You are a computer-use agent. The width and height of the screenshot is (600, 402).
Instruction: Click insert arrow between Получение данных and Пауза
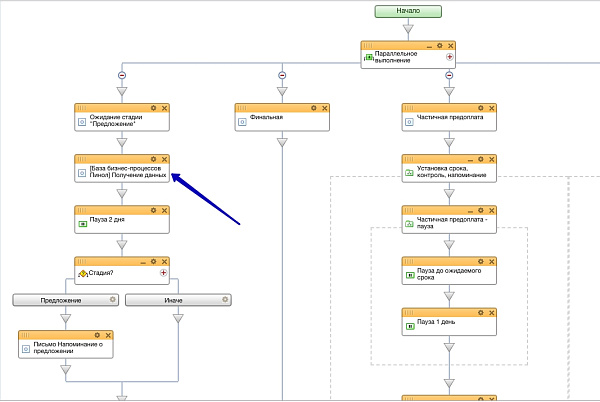122,194
